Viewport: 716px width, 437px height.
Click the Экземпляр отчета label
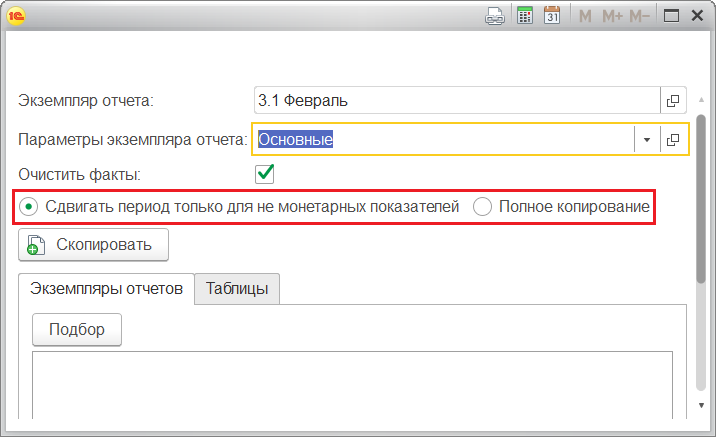[x=86, y=100]
